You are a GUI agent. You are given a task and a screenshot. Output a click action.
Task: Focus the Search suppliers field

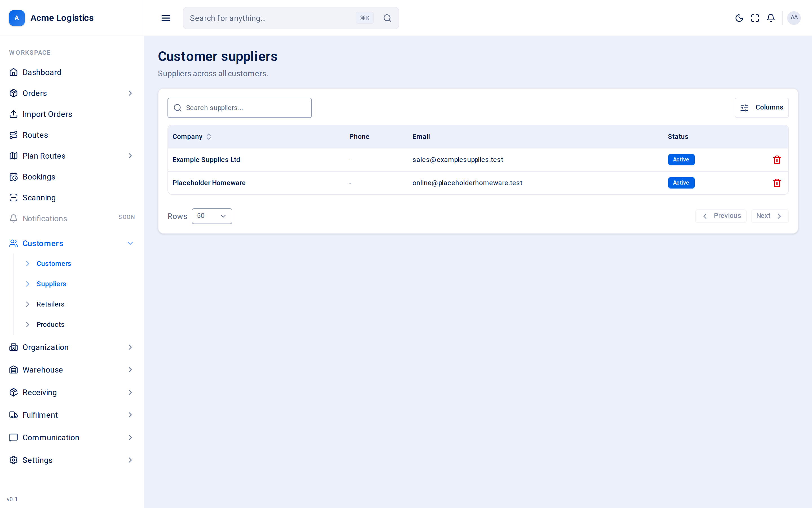[x=239, y=108]
